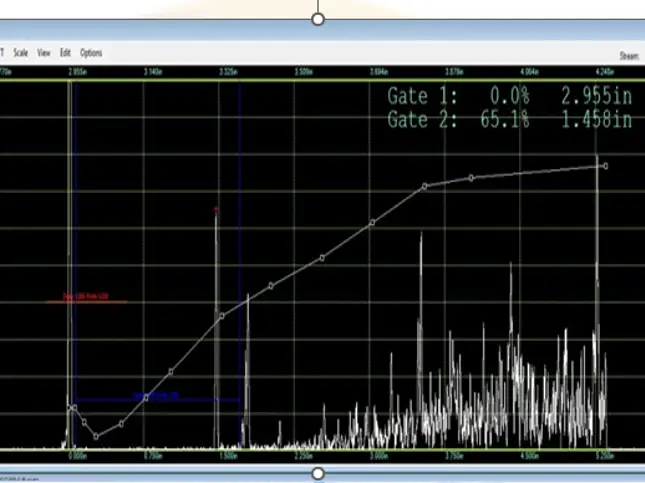Select the last DAC curve point at right end

606,166
